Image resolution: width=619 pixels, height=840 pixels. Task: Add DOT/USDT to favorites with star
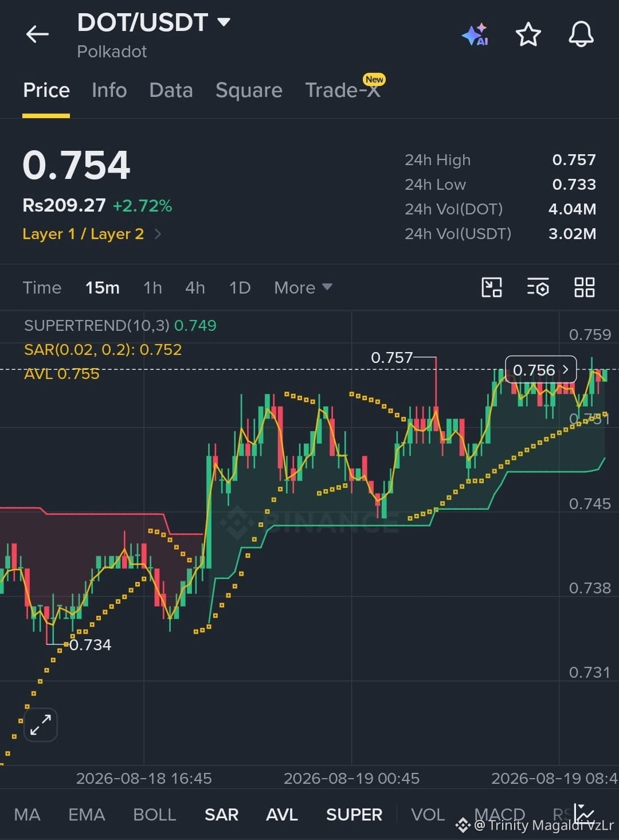528,34
